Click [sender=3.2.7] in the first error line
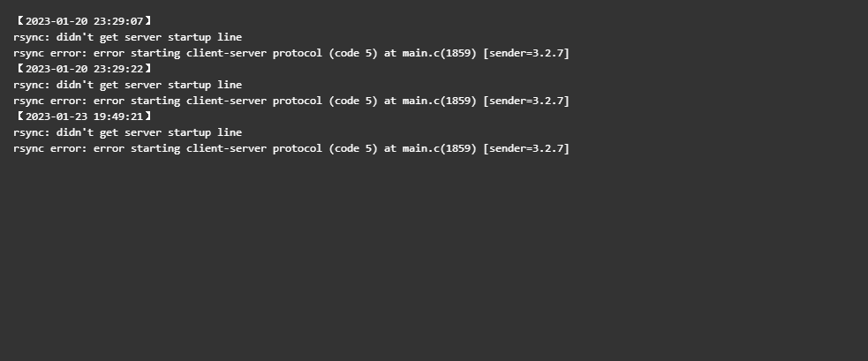Viewport: 868px width, 361px height. coord(526,53)
